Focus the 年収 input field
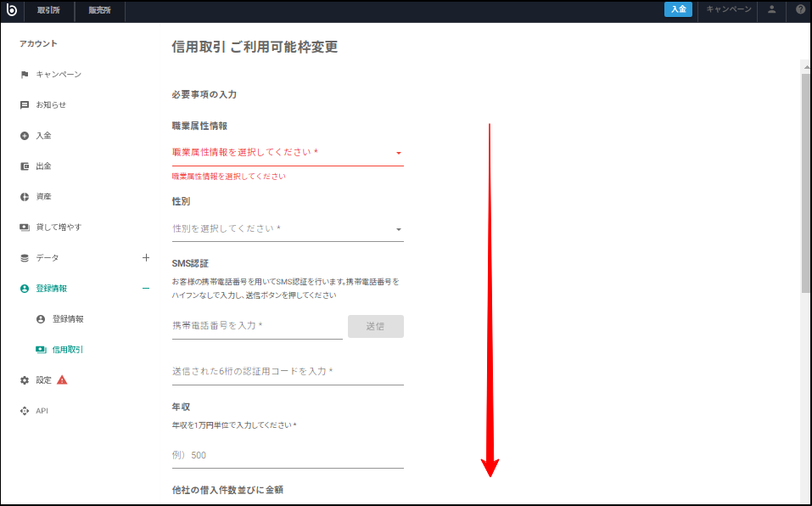 tap(288, 456)
